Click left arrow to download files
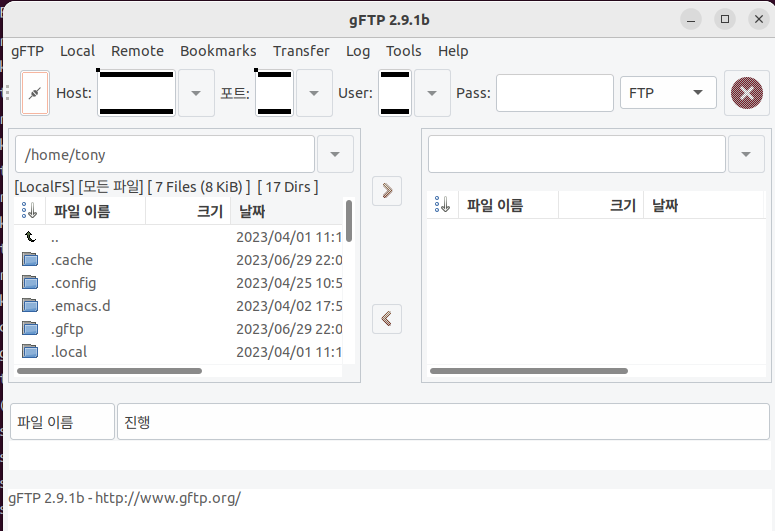Viewport: 775px width, 531px height. click(x=386, y=319)
